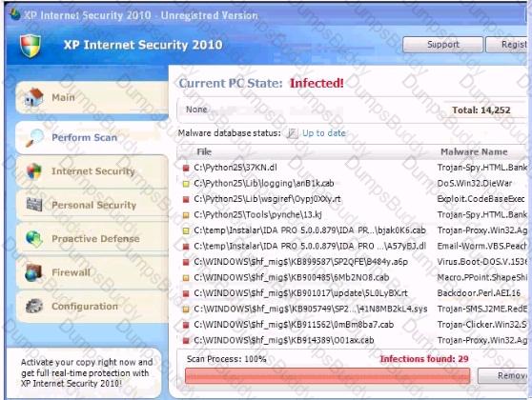
Task: Click the brick wall Personal Security icon
Action: pyautogui.click(x=34, y=205)
